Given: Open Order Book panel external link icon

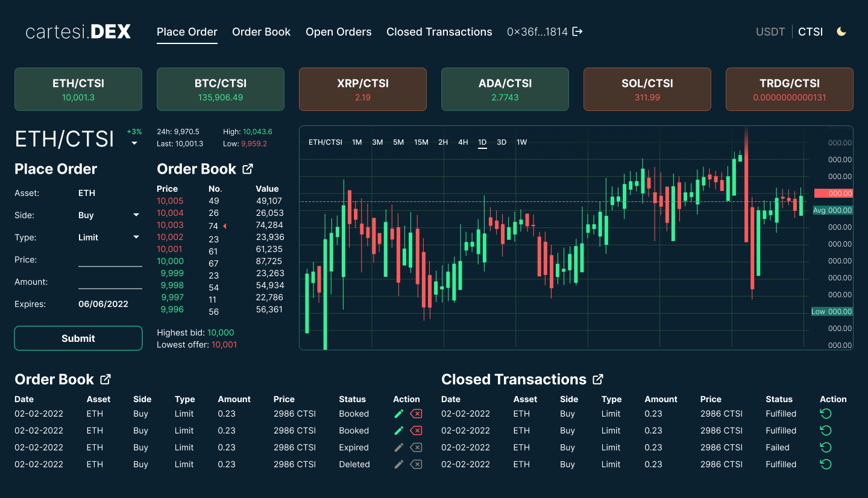Looking at the screenshot, I should coord(247,169).
